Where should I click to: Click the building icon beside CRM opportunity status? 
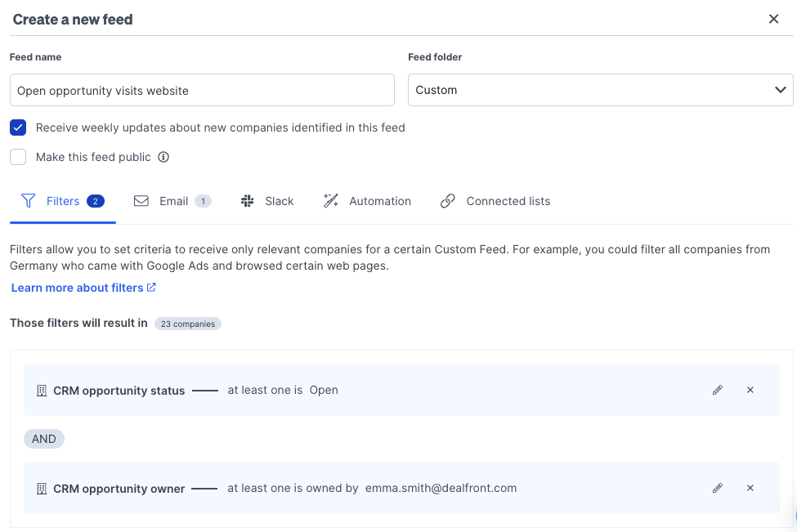[x=42, y=390]
